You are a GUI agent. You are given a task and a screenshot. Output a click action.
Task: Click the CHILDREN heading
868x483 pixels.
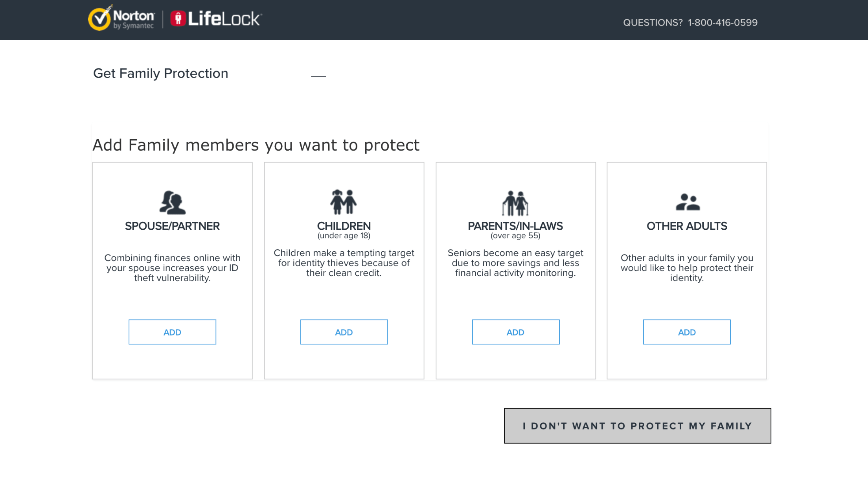344,226
